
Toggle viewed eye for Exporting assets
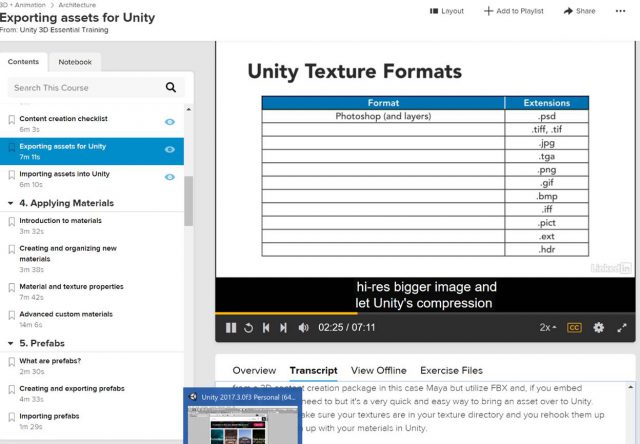(170, 150)
